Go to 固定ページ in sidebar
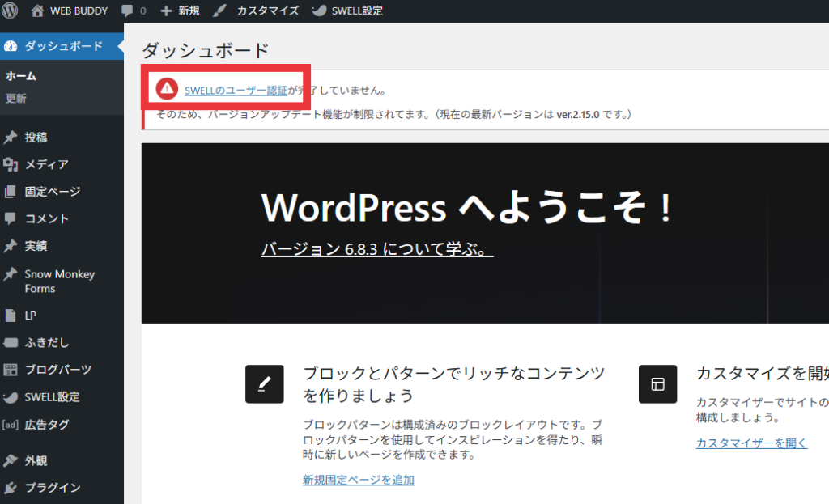Screen dimensions: 829x504 click(x=52, y=192)
